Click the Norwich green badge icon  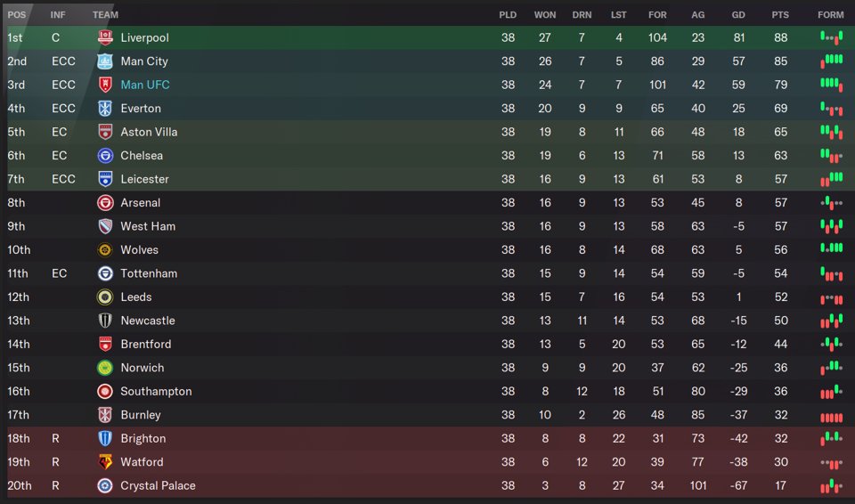click(x=105, y=368)
